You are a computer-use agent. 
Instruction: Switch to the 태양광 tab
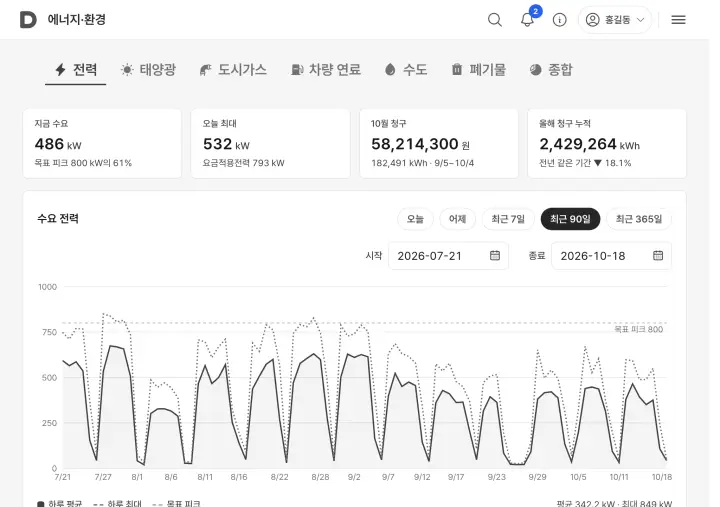coord(148,70)
